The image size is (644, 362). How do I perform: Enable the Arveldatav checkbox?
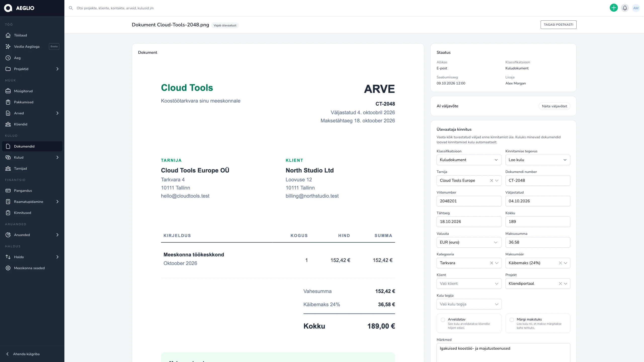(x=443, y=320)
